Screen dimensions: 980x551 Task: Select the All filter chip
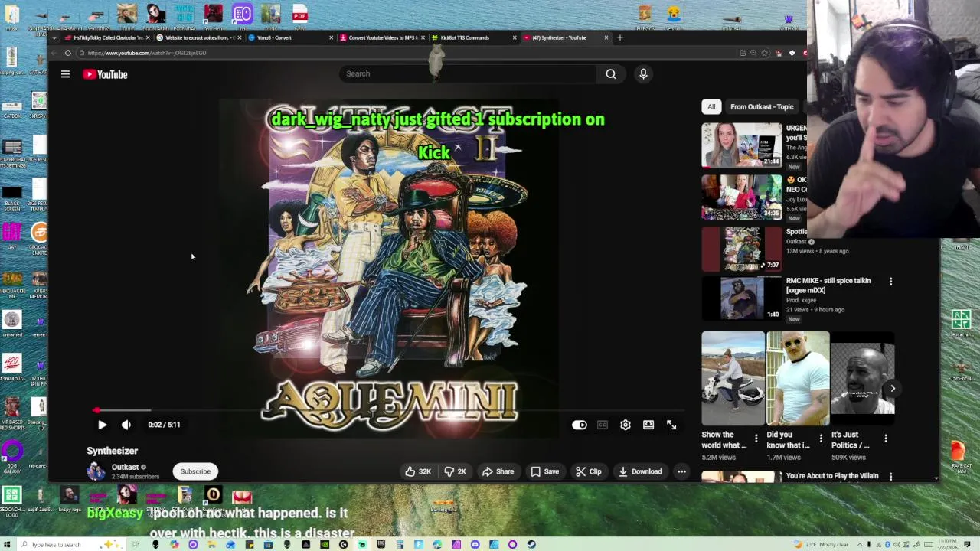(x=711, y=107)
